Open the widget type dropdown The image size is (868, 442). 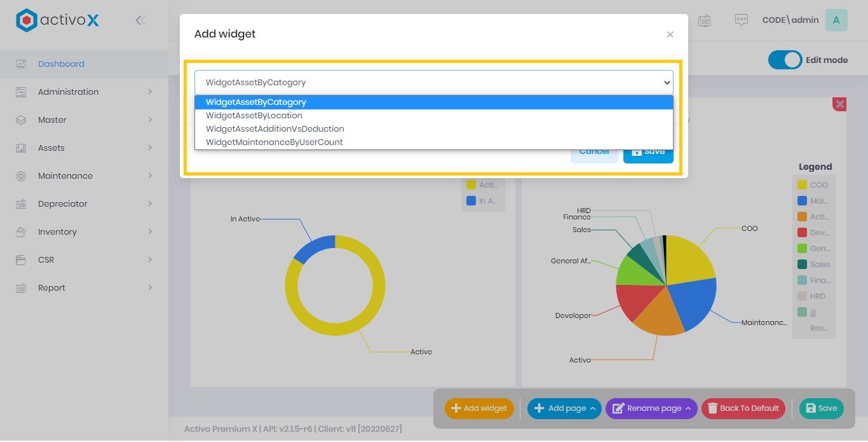(x=433, y=83)
